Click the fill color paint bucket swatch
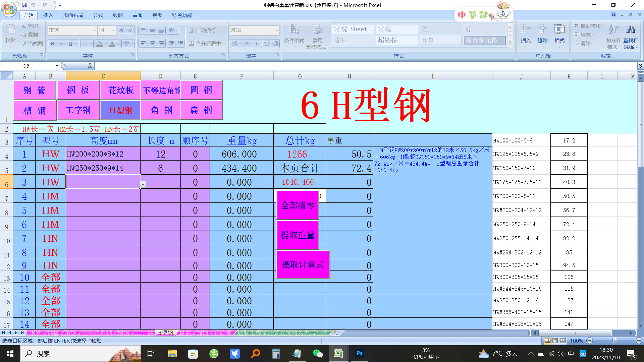 99,43
